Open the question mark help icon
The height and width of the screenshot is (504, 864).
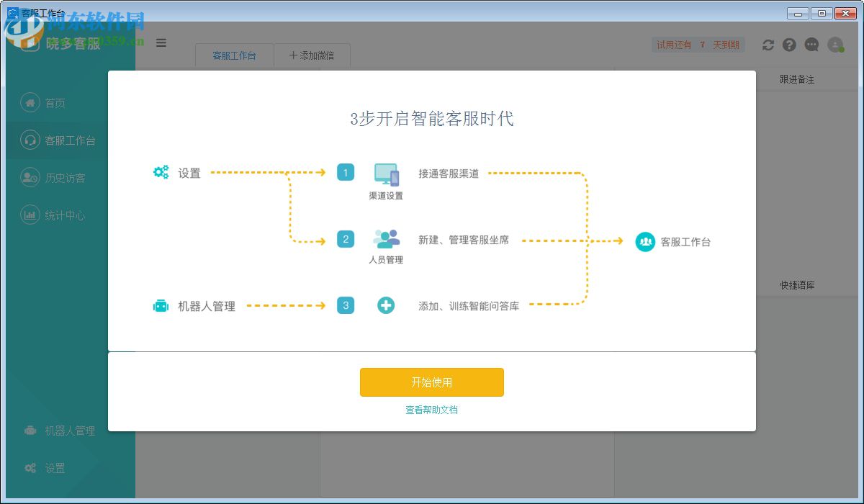click(x=789, y=45)
